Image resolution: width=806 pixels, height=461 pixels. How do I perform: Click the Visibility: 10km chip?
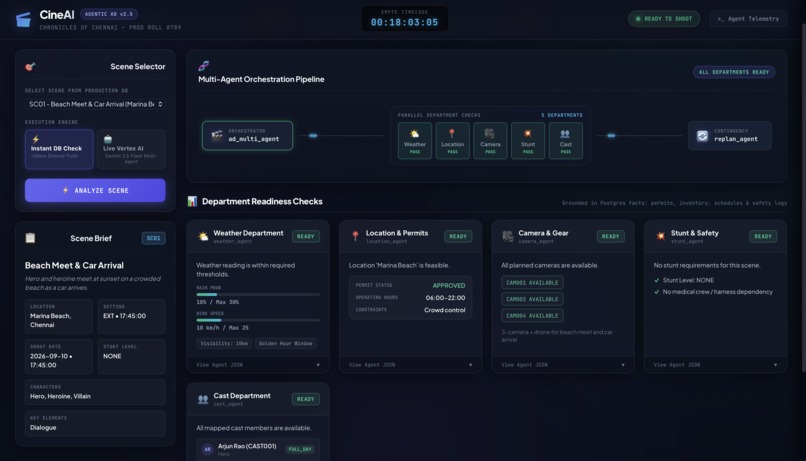click(224, 343)
